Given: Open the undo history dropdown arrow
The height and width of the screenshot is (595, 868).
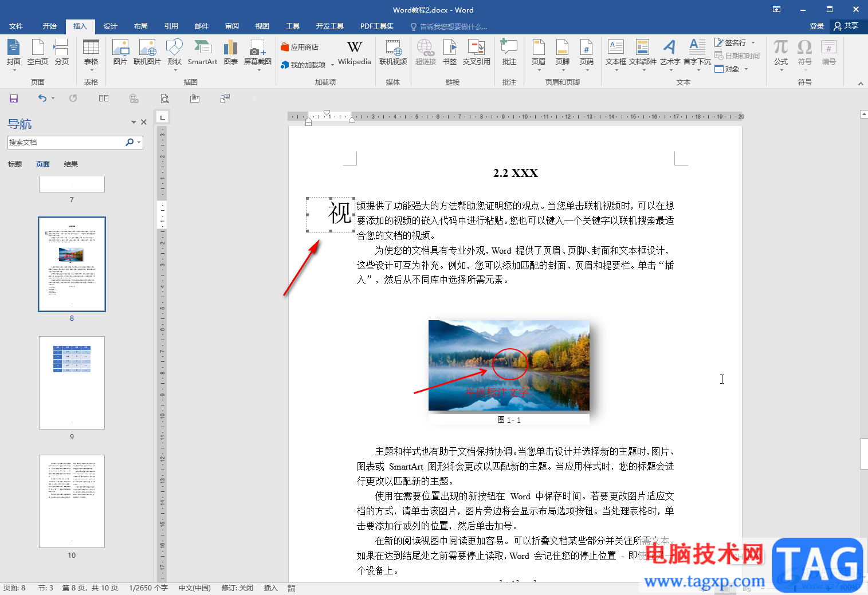Looking at the screenshot, I should point(53,98).
